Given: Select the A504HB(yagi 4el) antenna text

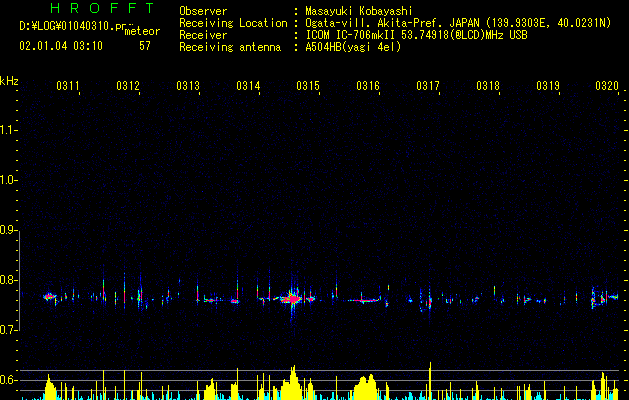Looking at the screenshot, I should coord(353,47).
